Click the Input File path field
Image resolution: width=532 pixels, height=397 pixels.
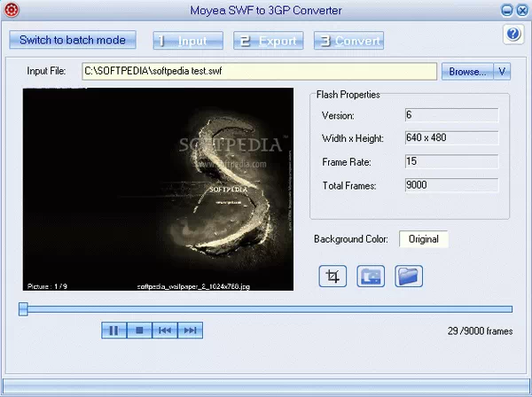tap(259, 71)
